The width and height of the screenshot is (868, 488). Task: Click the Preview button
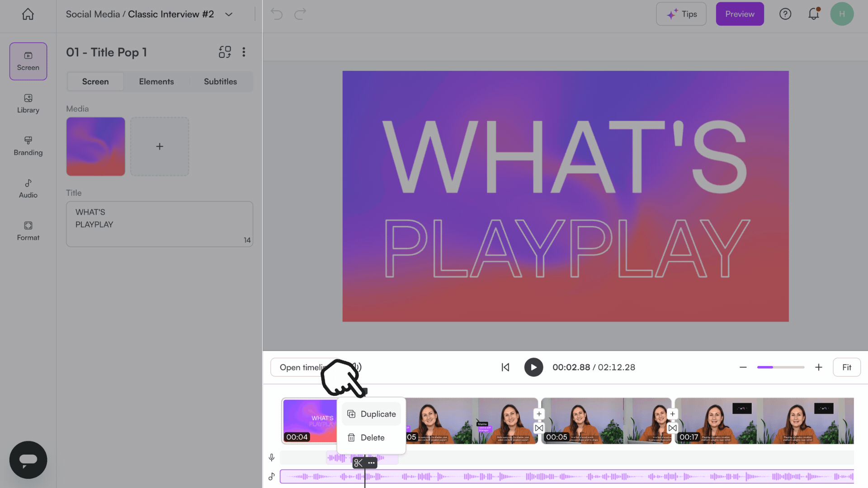[x=740, y=14]
